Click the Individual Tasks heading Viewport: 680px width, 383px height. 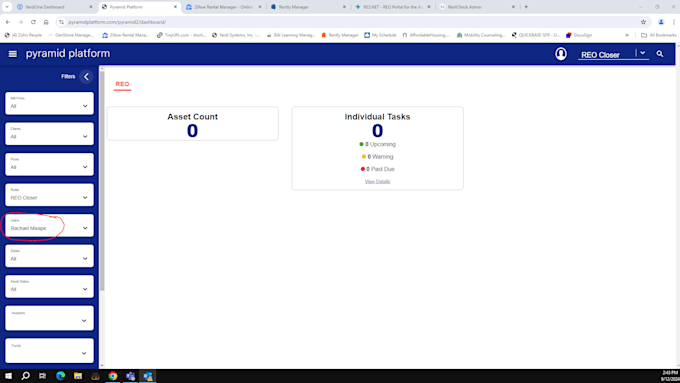coord(377,117)
